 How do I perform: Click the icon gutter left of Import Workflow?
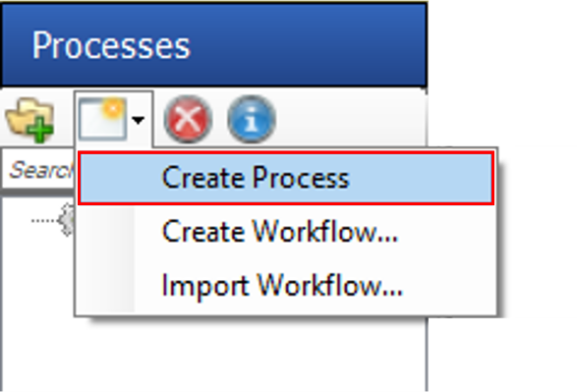click(107, 286)
